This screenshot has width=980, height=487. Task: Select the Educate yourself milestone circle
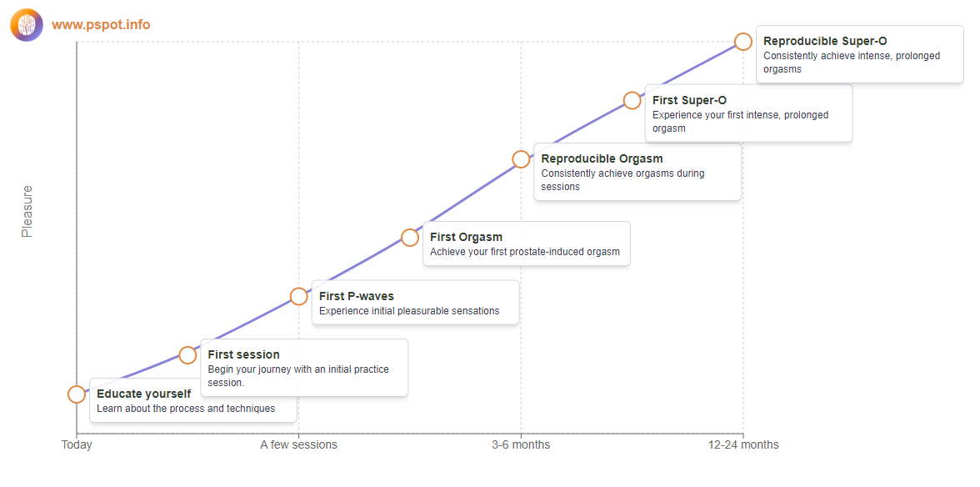pyautogui.click(x=77, y=394)
